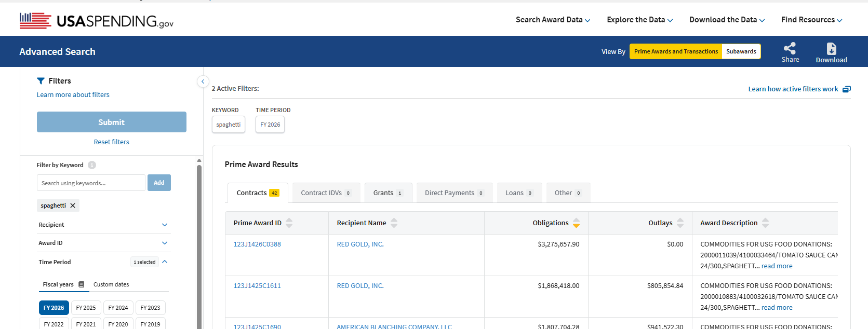
Task: Open the Explore the Data menu
Action: click(x=640, y=20)
